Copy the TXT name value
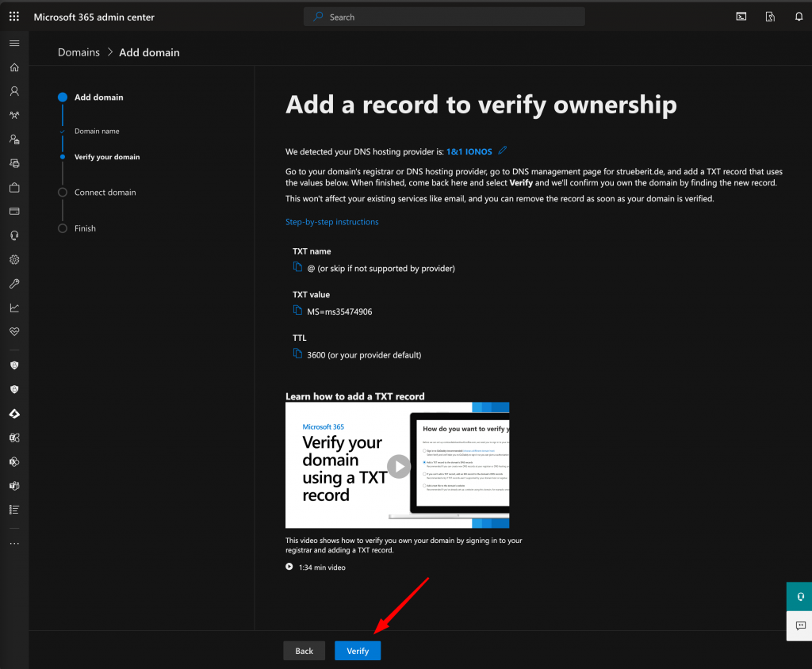The height and width of the screenshot is (669, 812). 298,268
